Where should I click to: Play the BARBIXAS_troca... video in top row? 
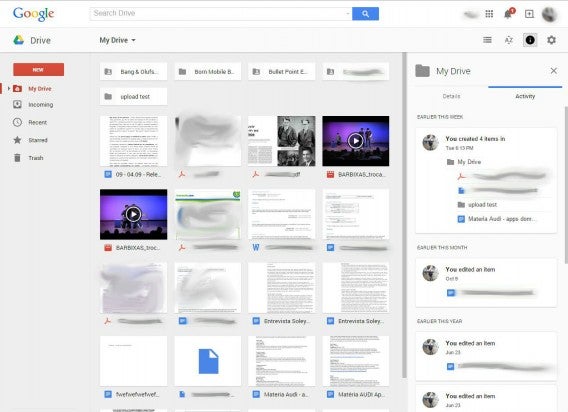coord(356,141)
